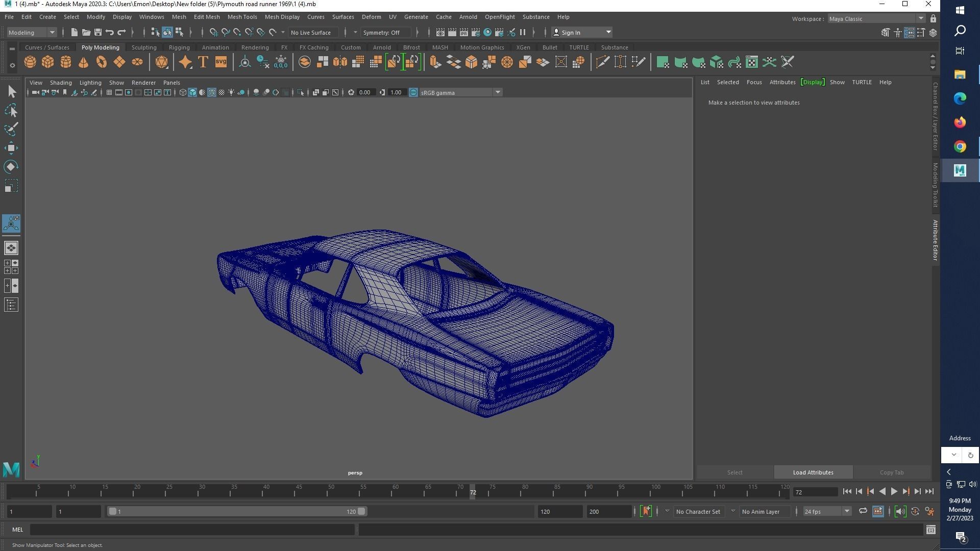Click the Multi-Cut knife tool icon

click(602, 62)
